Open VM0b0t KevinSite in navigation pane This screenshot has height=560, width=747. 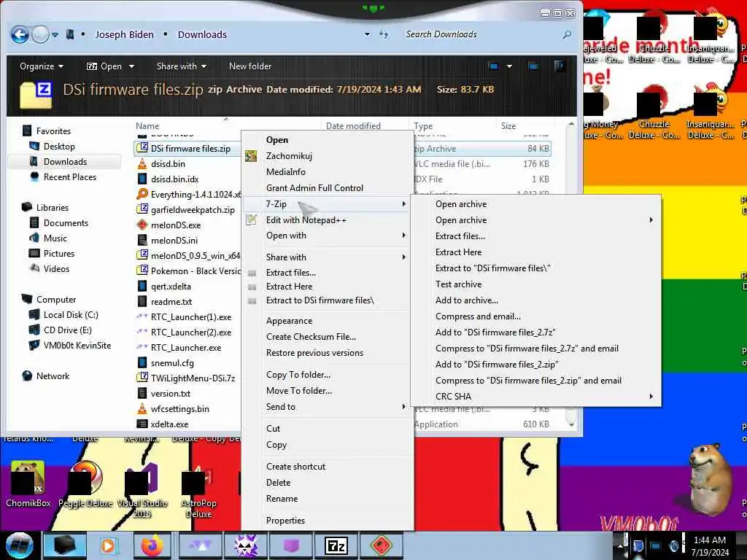[x=77, y=345]
